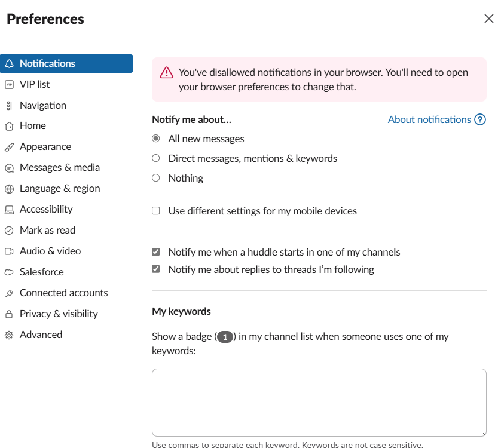Click the Audio & video camera icon
501x448 pixels.
click(x=9, y=251)
